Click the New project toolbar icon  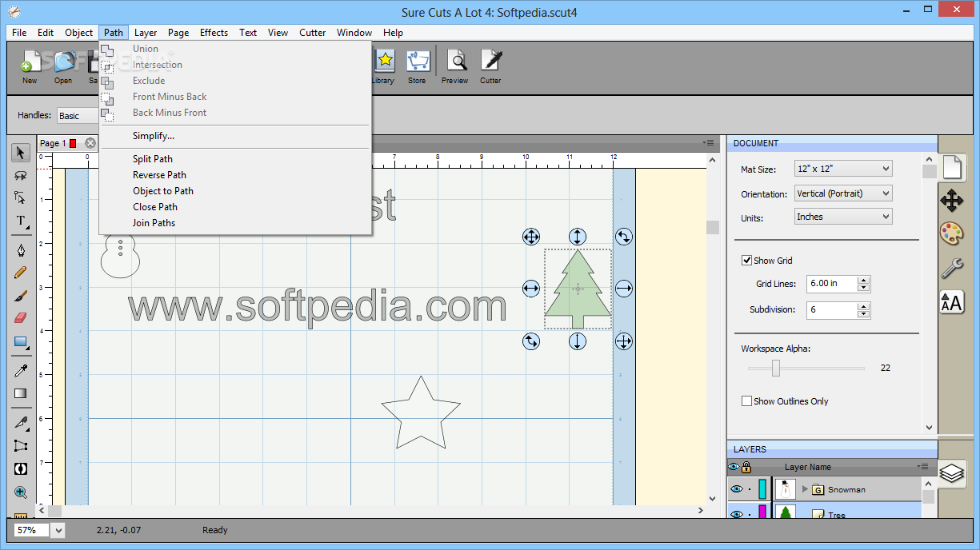[30, 67]
